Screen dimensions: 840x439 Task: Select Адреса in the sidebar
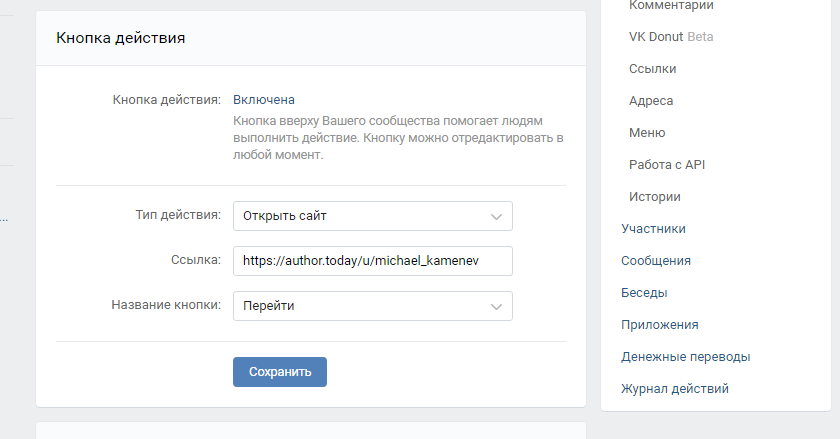pos(651,101)
